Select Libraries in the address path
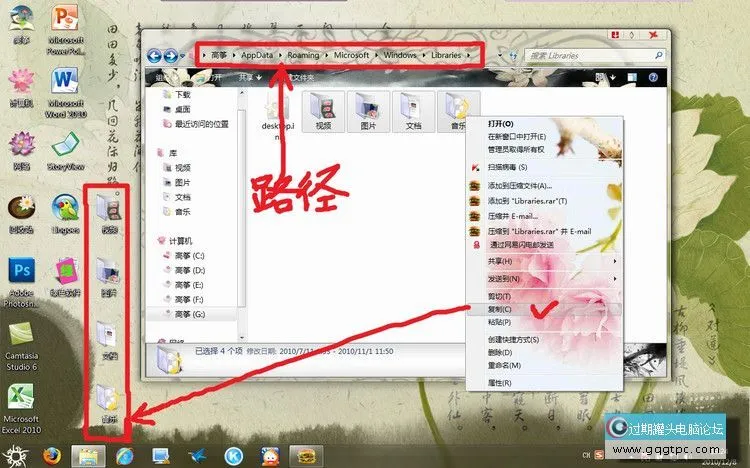 coord(446,55)
